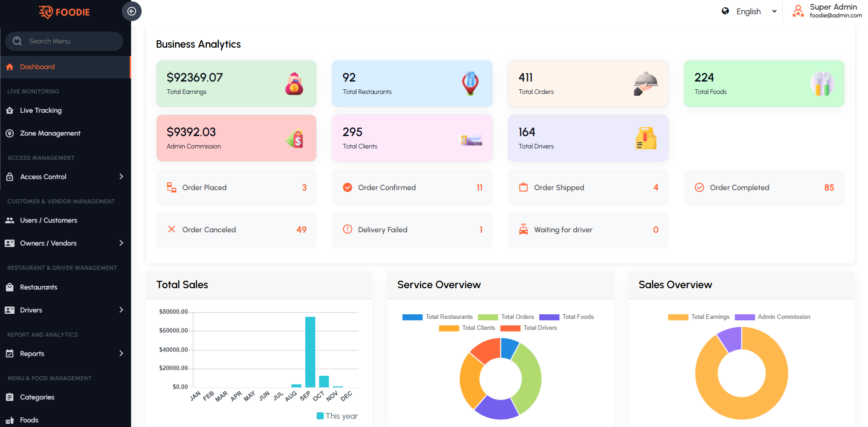Go to Zone Management page
Image resolution: width=868 pixels, height=427 pixels.
[x=50, y=133]
